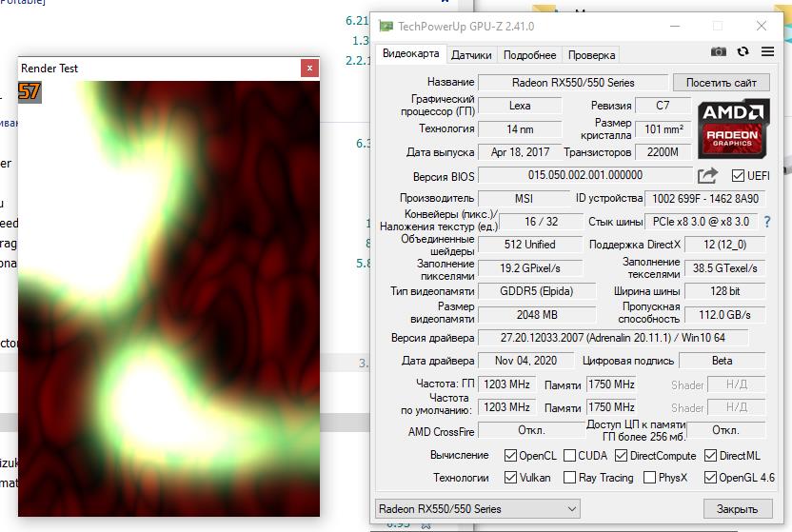Open the Подробнее tab
Screen dimensions: 792x532
click(x=529, y=55)
